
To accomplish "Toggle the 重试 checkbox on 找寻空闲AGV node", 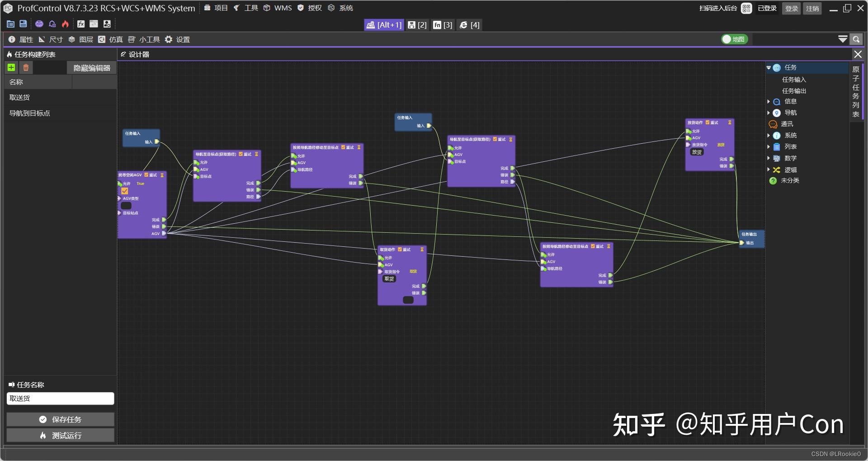I will click(x=146, y=175).
